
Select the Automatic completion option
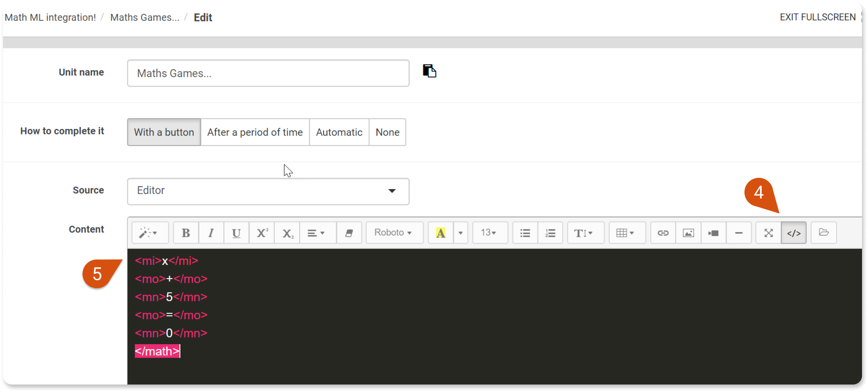(x=339, y=132)
